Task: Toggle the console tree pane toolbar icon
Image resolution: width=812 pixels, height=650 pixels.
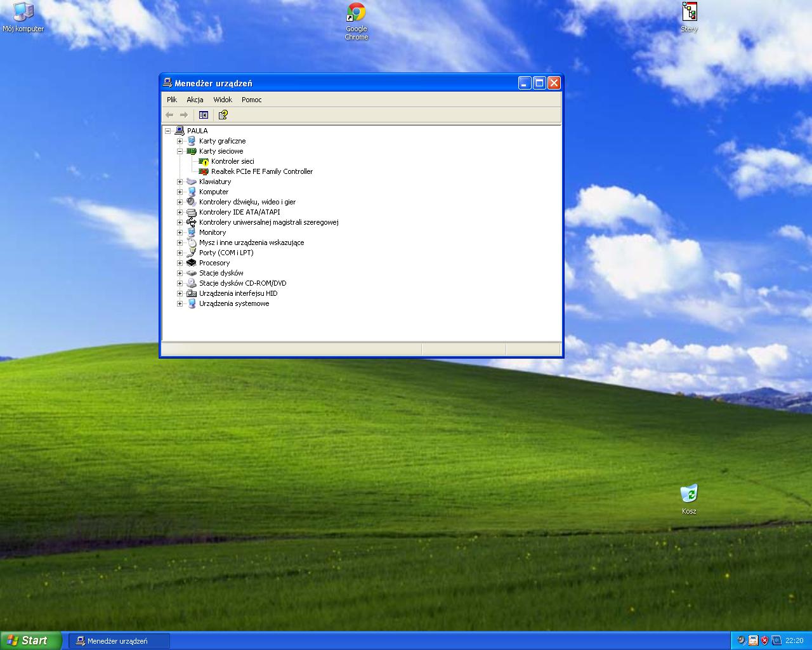Action: pyautogui.click(x=204, y=115)
